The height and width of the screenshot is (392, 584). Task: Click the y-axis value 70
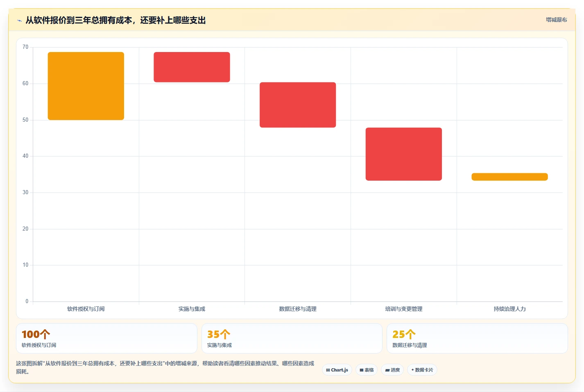point(25,47)
